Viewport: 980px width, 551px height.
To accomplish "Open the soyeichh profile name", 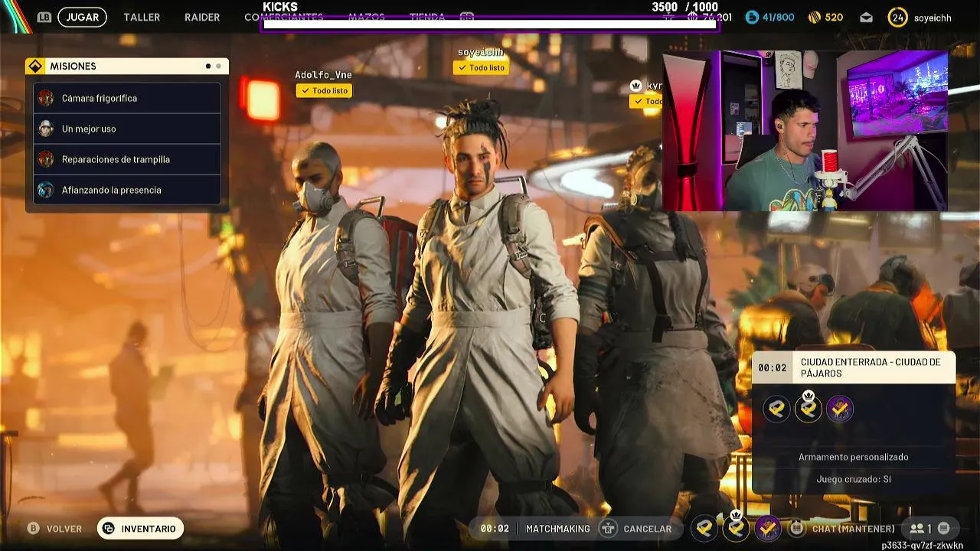I will pyautogui.click(x=933, y=17).
